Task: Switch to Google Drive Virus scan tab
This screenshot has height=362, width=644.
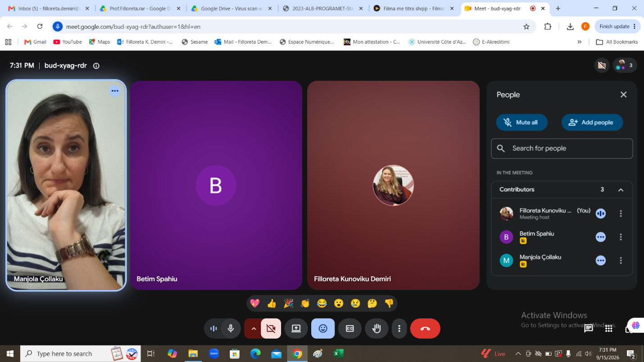Action: click(x=231, y=9)
